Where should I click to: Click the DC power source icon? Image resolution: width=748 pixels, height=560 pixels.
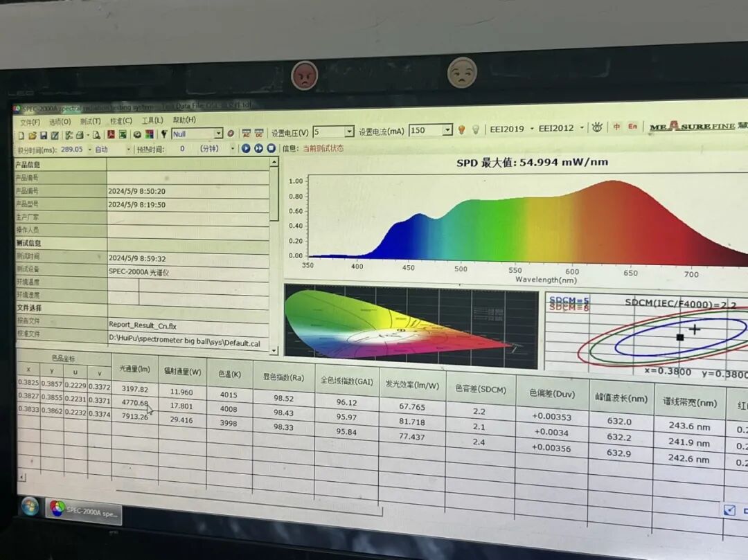pos(259,133)
